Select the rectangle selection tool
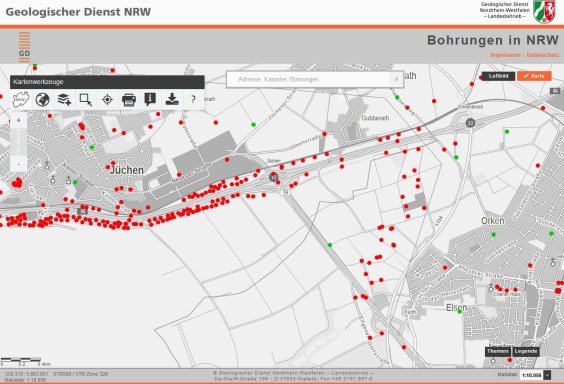 point(86,100)
